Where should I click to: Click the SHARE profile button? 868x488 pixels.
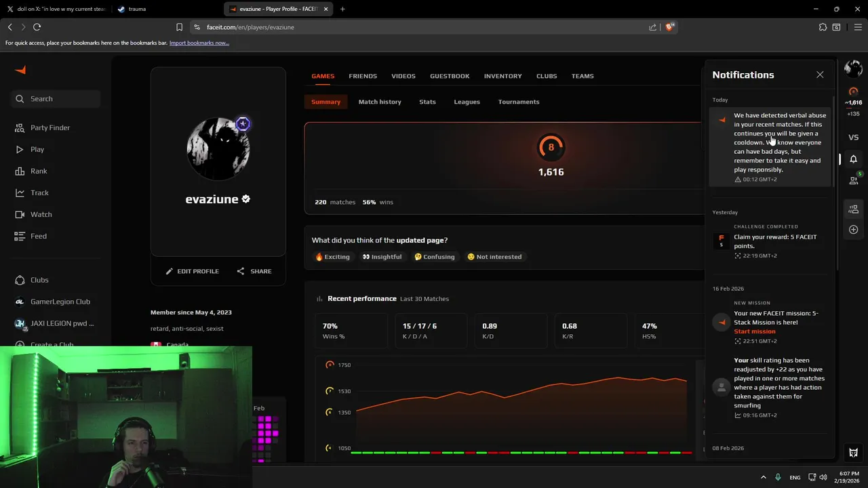(x=254, y=271)
